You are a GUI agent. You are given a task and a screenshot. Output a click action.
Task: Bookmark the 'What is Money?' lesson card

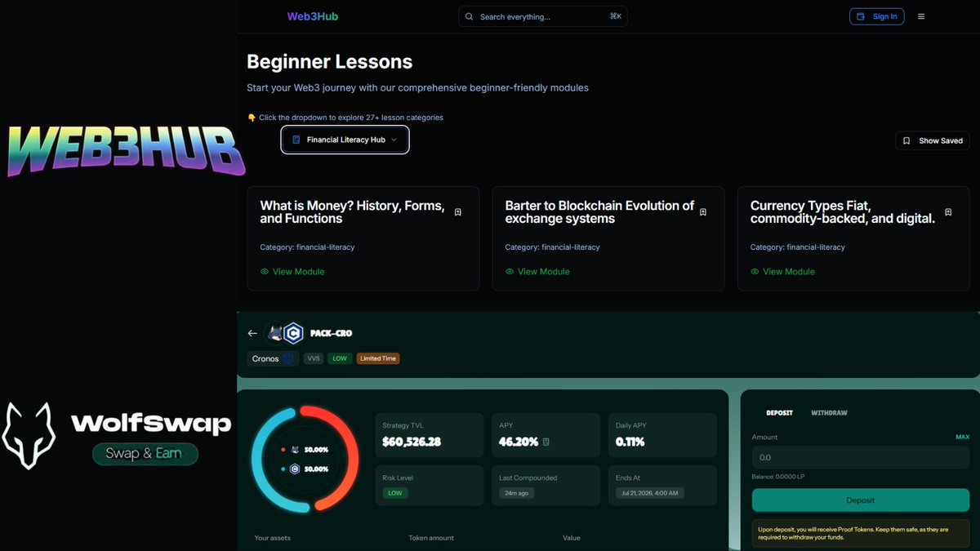[458, 212]
